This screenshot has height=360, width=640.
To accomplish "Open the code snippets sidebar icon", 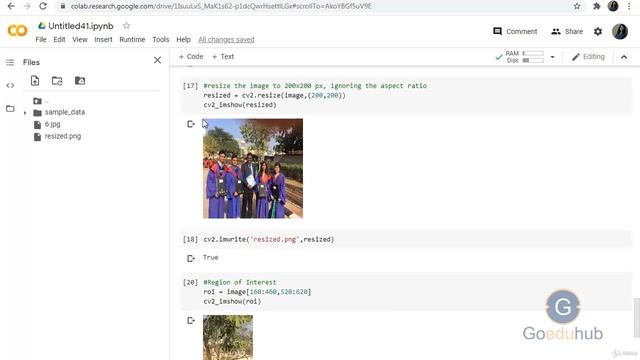I will (x=10, y=85).
